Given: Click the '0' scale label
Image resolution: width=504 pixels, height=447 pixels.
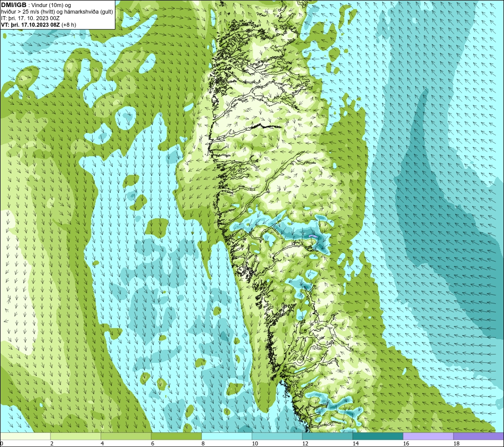Looking at the screenshot, I should pos(2,443).
